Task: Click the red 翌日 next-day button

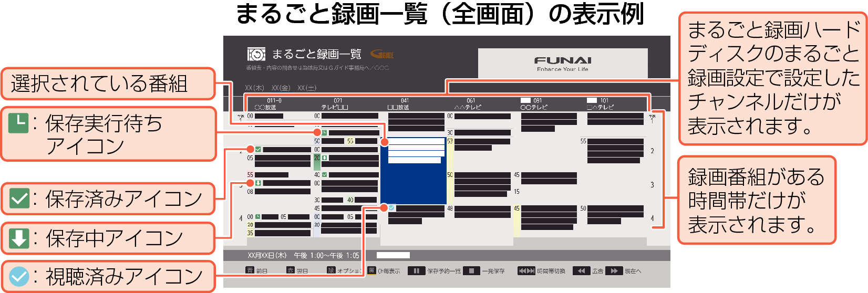Action: pyautogui.click(x=297, y=271)
